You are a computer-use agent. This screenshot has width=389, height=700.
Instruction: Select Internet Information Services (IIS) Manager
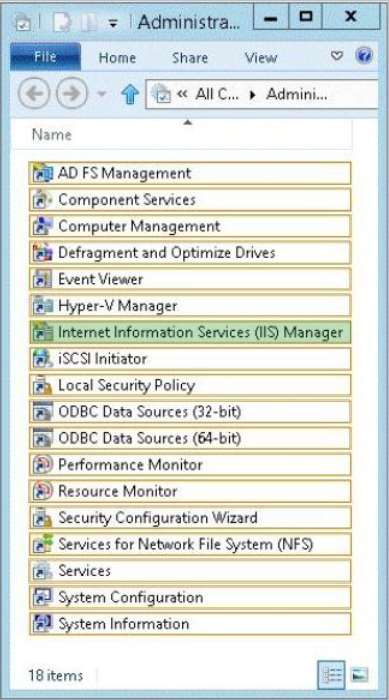coord(190,332)
